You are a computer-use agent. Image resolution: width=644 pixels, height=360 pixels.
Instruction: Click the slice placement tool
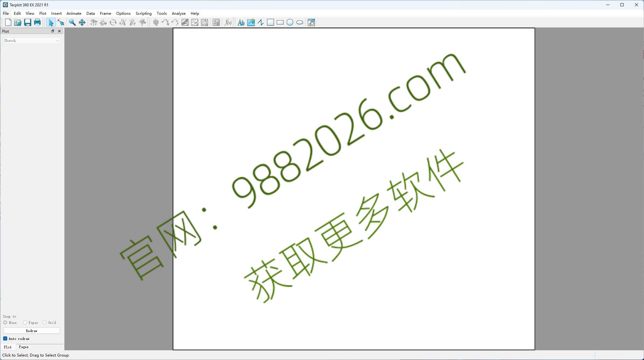click(x=156, y=22)
